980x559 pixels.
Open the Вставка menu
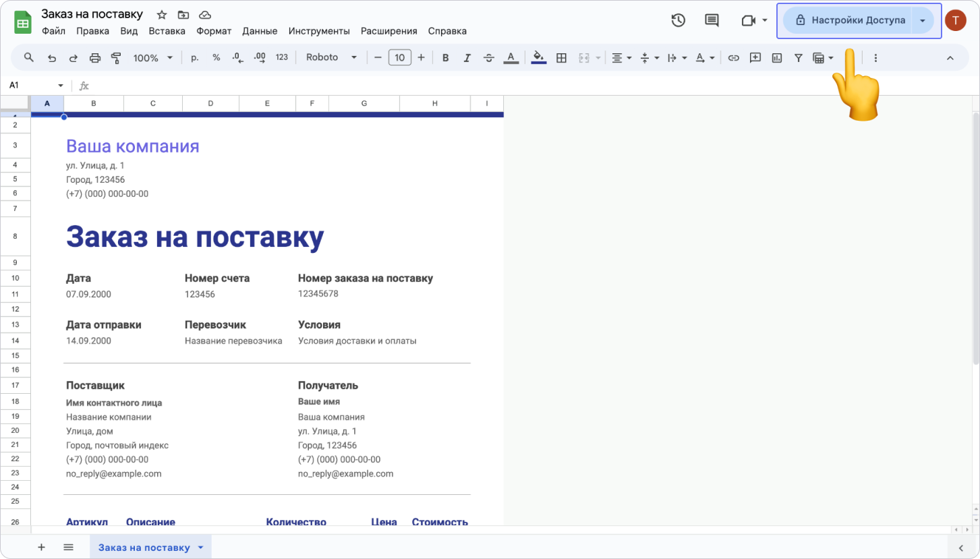(x=167, y=31)
